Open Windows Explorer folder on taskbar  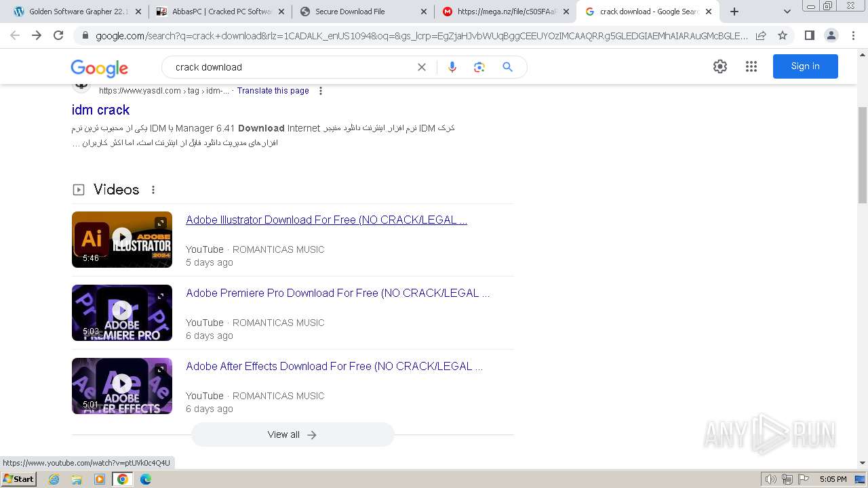77,479
